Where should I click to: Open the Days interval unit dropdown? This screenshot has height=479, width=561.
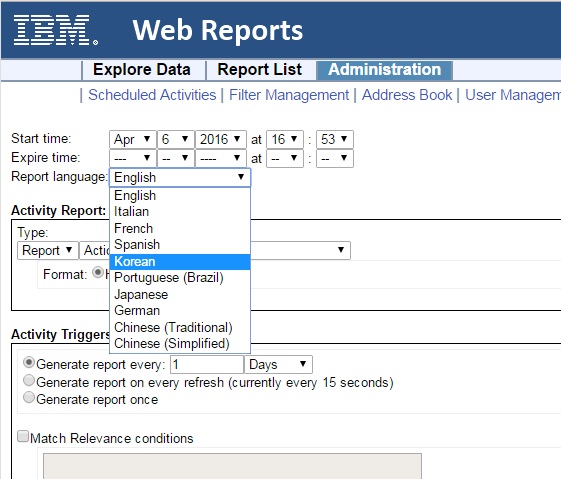click(278, 365)
